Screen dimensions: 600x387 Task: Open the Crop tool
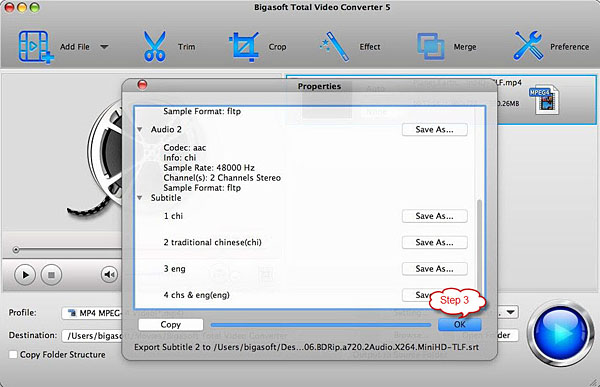point(244,47)
